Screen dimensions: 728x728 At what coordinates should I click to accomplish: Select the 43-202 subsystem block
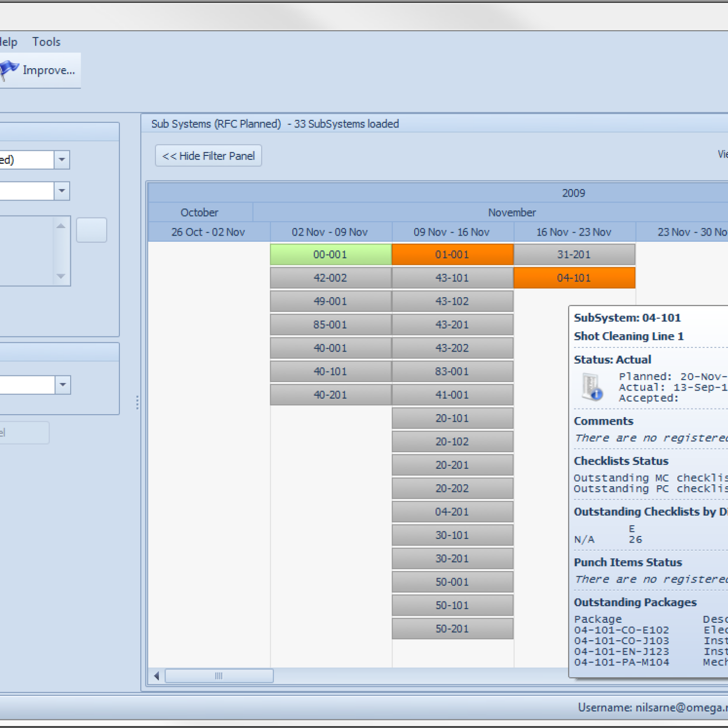[x=452, y=348]
